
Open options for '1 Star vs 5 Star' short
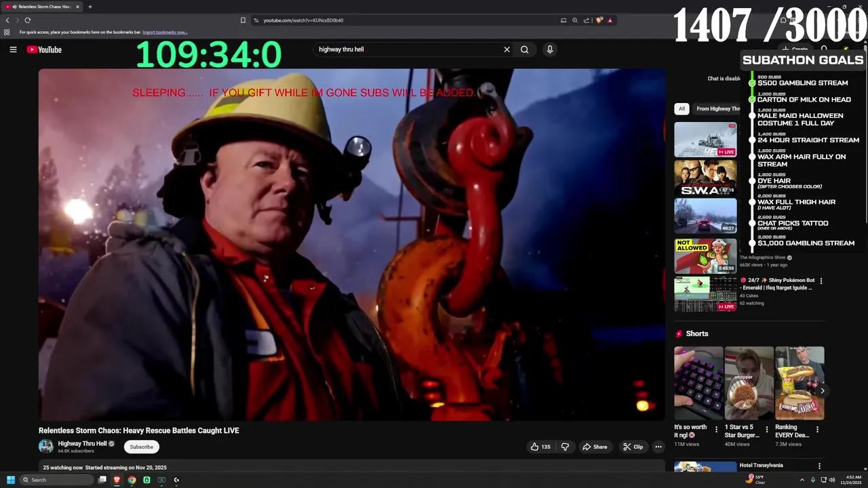[767, 429]
